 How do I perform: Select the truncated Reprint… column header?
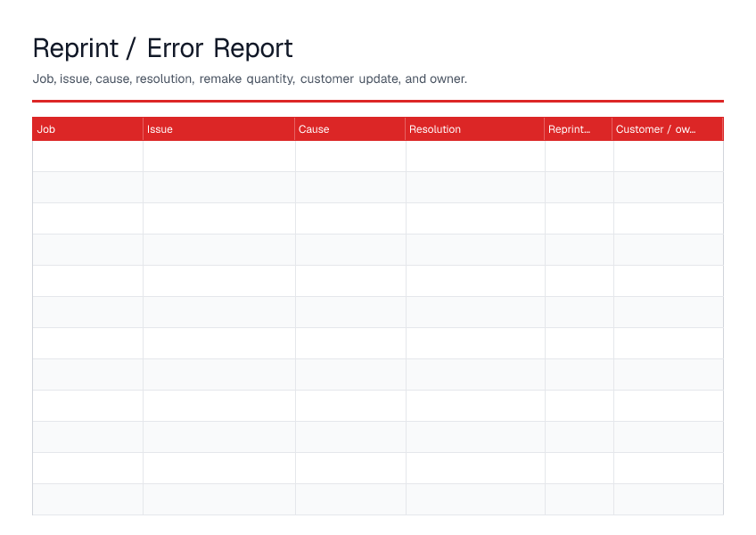pos(578,129)
